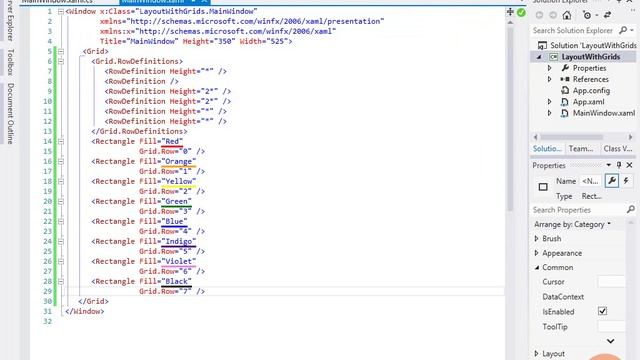640x360 pixels.
Task: Click the MainWindow.xaml file icon
Action: tap(564, 113)
